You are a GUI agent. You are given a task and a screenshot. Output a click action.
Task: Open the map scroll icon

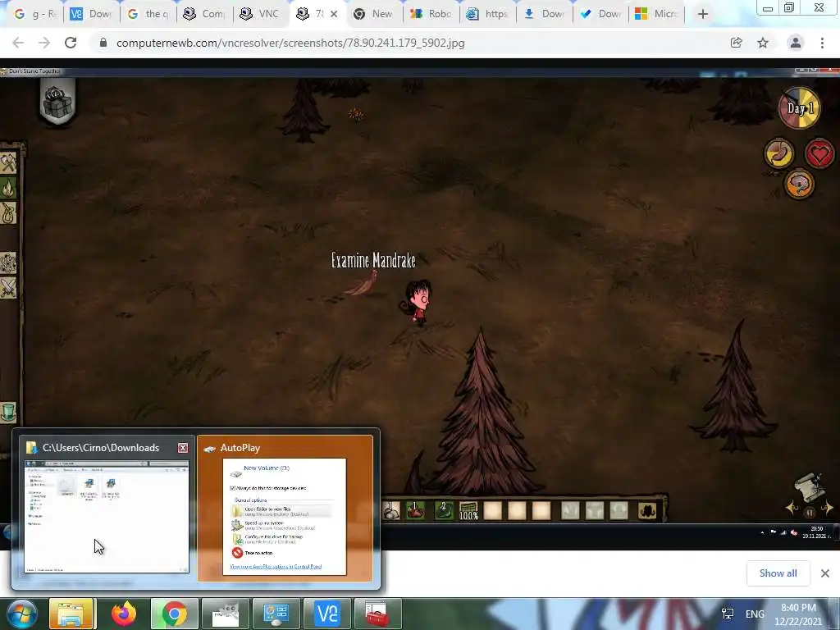[810, 486]
